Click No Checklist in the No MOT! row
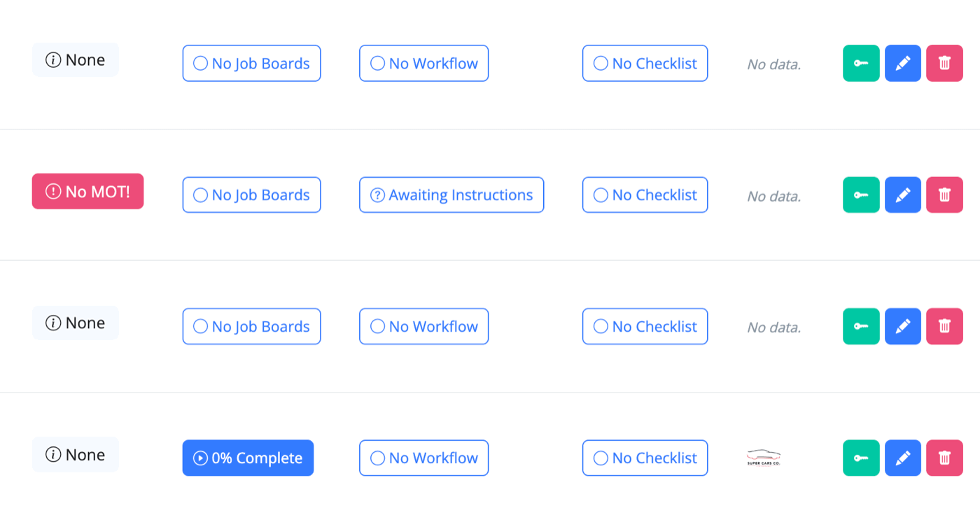The width and height of the screenshot is (980, 522). click(645, 195)
